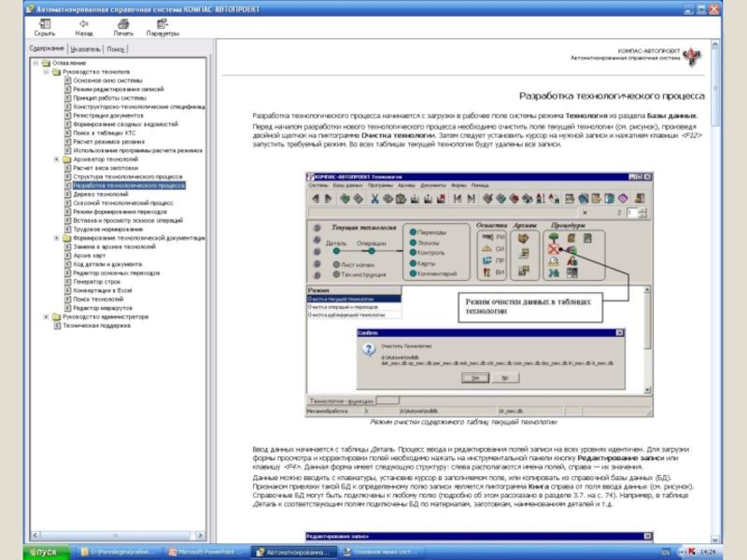Click the Назад (Back) arrow icon
This screenshot has height=560, width=747.
tap(84, 22)
